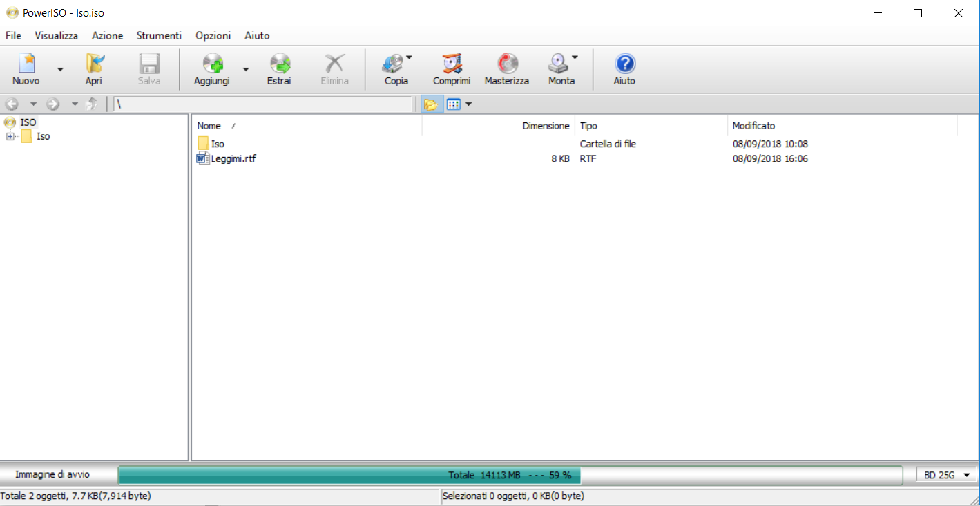Open the Strumenti menu

point(159,35)
